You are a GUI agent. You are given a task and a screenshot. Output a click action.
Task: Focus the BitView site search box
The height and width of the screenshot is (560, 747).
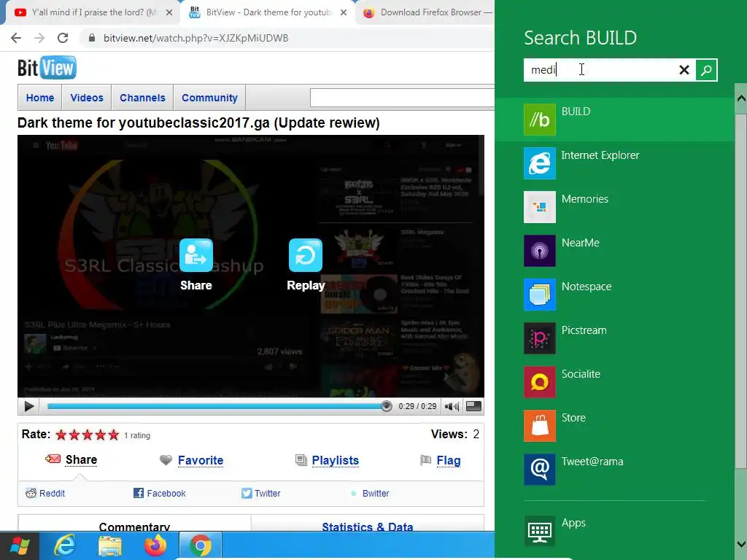click(x=402, y=98)
